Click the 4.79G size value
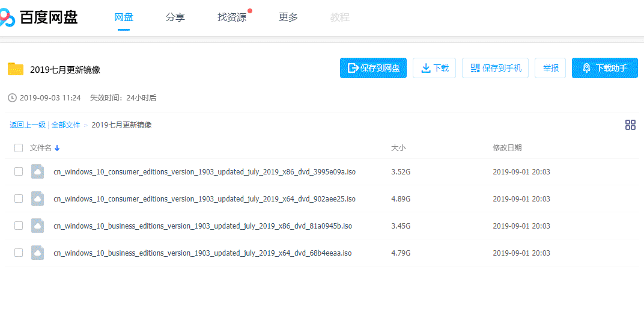644x320 pixels. point(401,253)
